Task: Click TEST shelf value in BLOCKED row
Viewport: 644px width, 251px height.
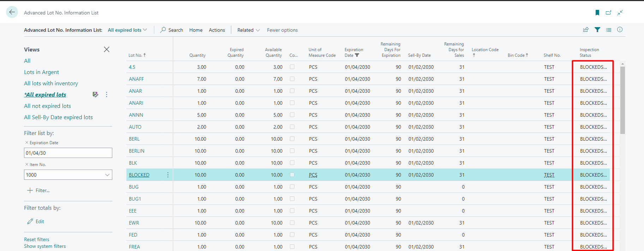Action: coord(549,175)
